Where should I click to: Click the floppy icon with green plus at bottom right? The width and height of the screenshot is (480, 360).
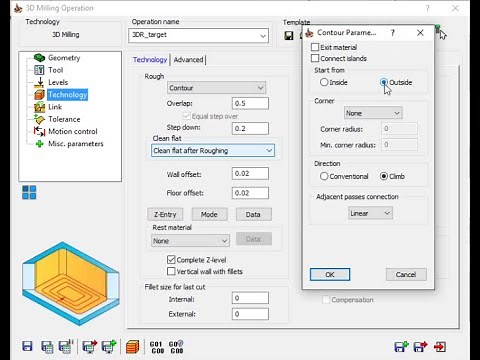(401, 347)
